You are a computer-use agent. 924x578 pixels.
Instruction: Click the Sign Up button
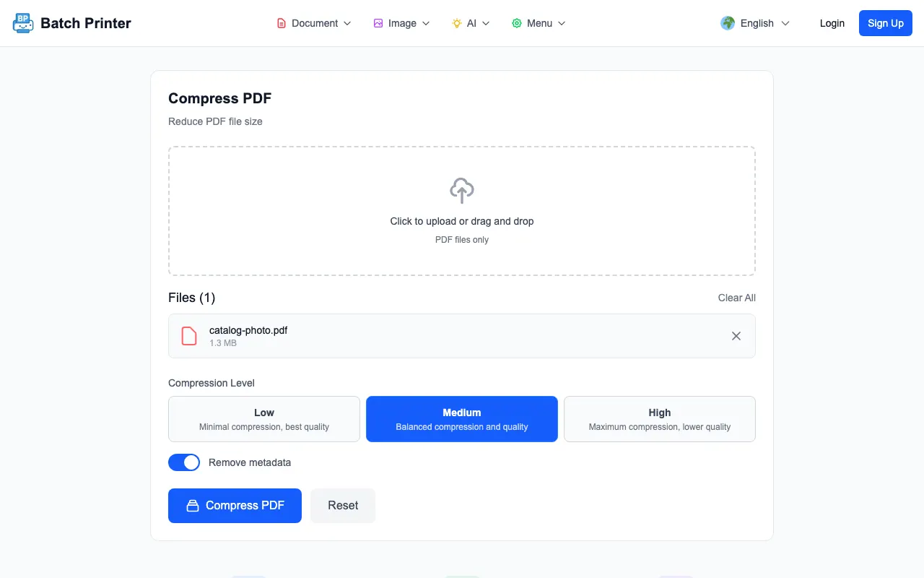coord(886,23)
